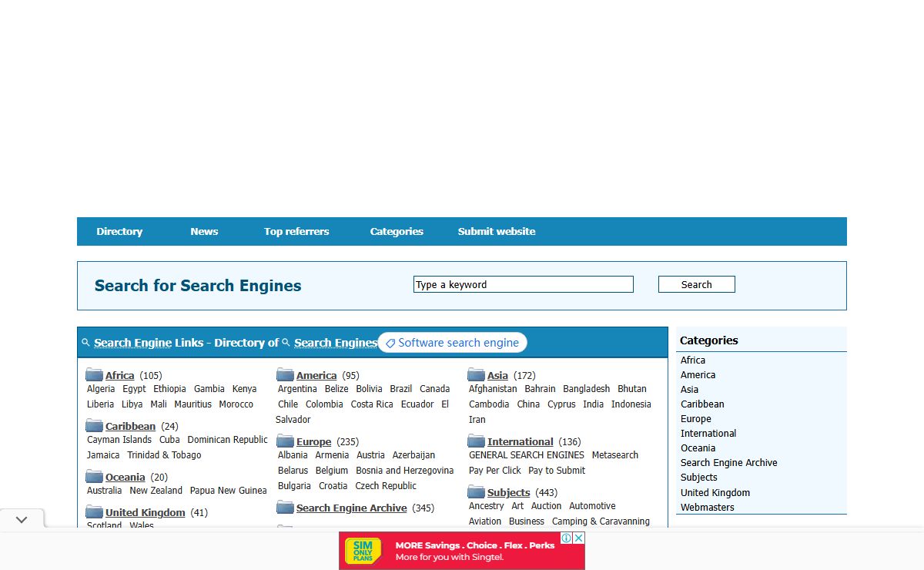The width and height of the screenshot is (924, 570).
Task: Open the Directory menu tab
Action: click(119, 231)
